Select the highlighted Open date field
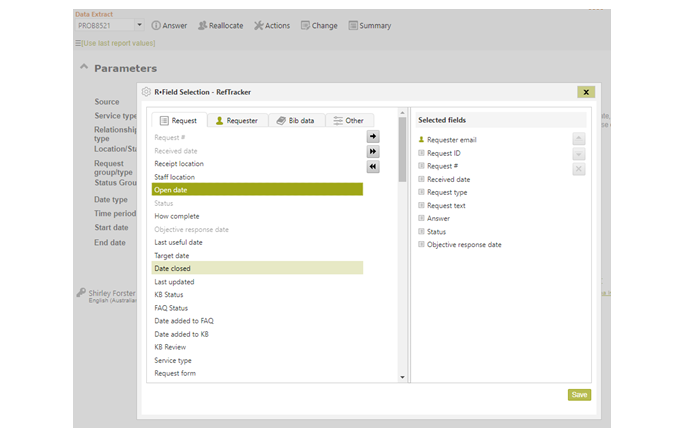 [x=257, y=190]
